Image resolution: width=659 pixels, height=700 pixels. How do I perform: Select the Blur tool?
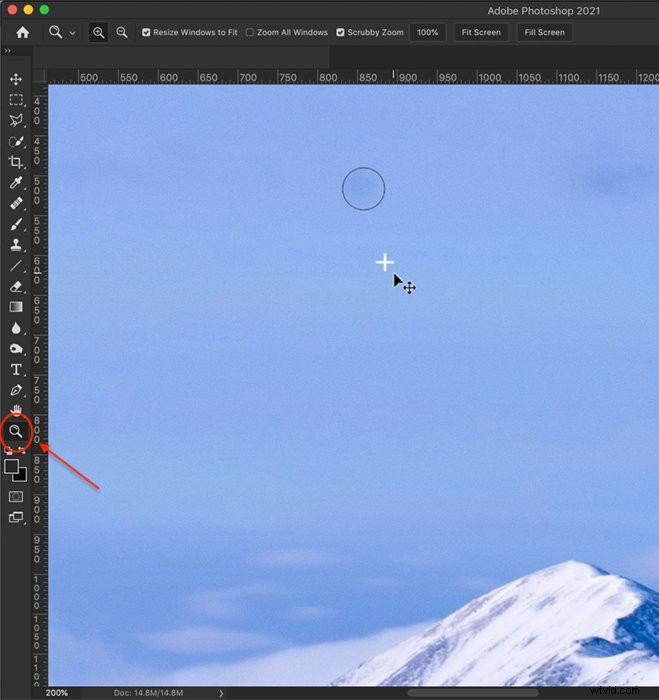click(16, 328)
